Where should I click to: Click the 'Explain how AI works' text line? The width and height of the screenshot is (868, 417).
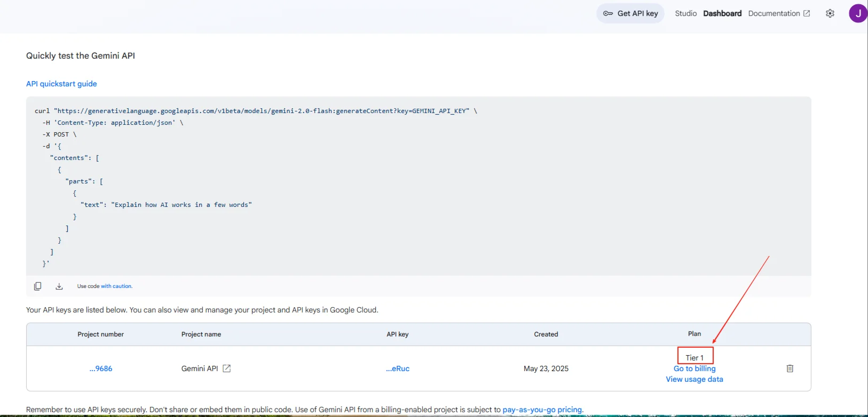166,205
